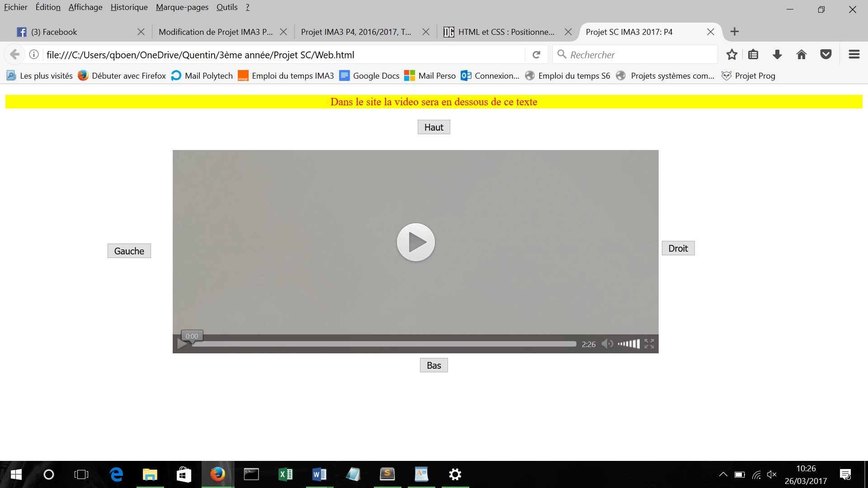The height and width of the screenshot is (488, 868).
Task: Click the Droit button
Action: coord(678,248)
